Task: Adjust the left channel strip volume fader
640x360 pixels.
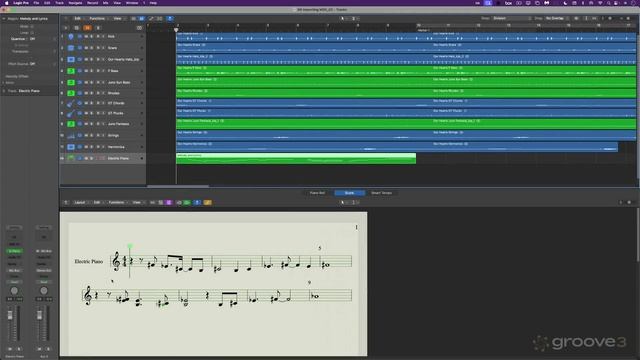Action: click(x=10, y=315)
